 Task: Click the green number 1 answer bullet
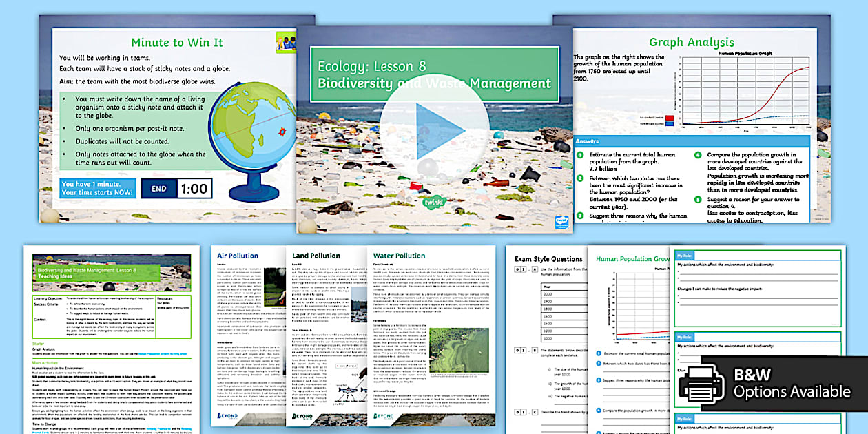[x=581, y=156]
